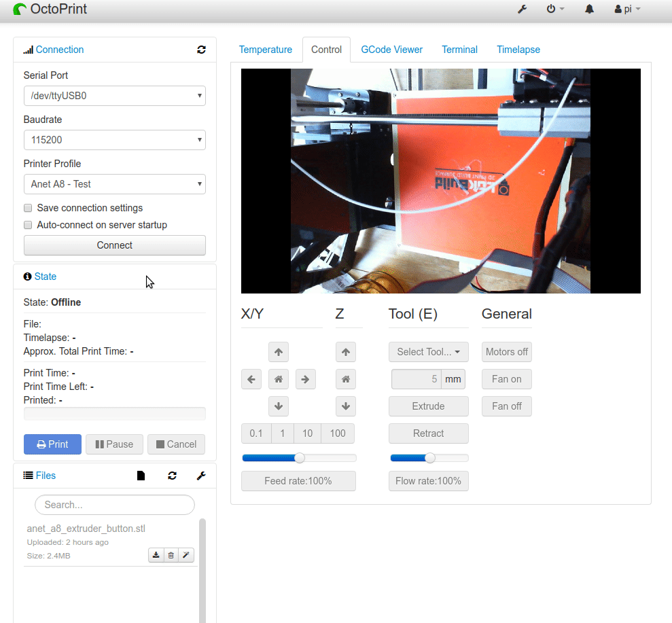
Task: Open the Select Tool dropdown
Action: click(x=428, y=352)
